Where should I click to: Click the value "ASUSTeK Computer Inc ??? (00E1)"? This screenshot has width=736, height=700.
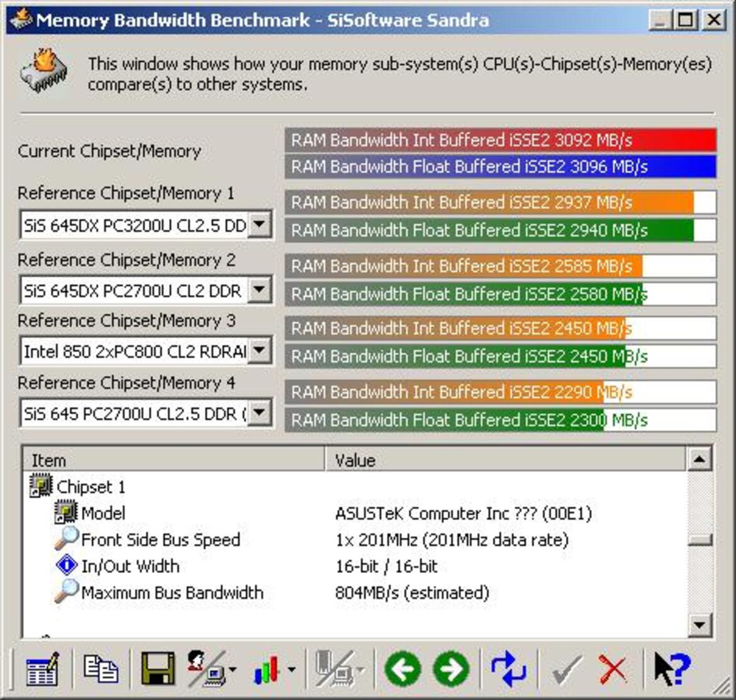click(463, 513)
